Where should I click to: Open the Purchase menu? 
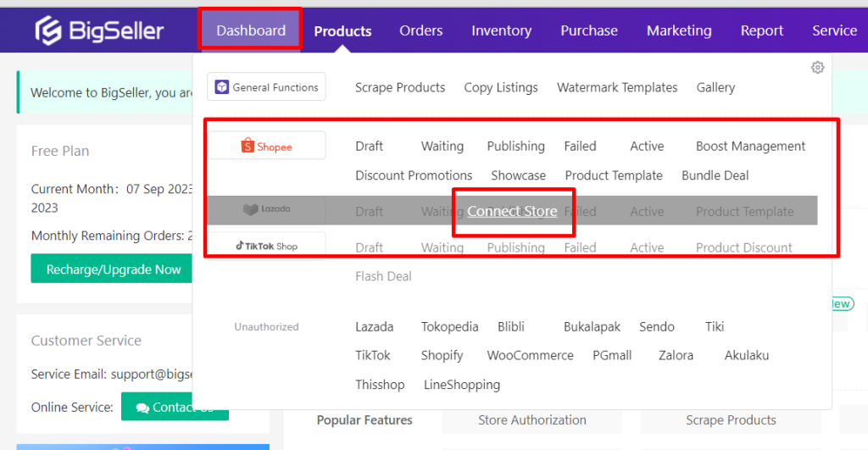click(589, 31)
